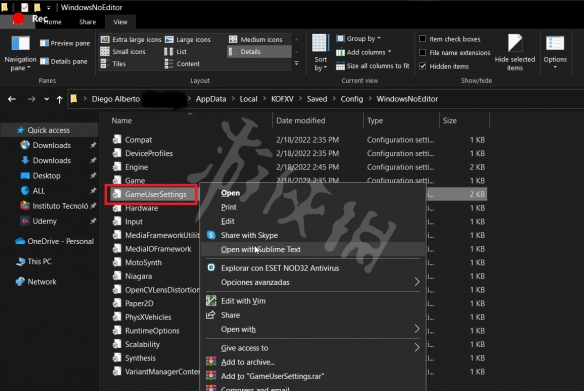Click breadcrumb chevron after AppData
Screen dimensions: 584x391
233,99
